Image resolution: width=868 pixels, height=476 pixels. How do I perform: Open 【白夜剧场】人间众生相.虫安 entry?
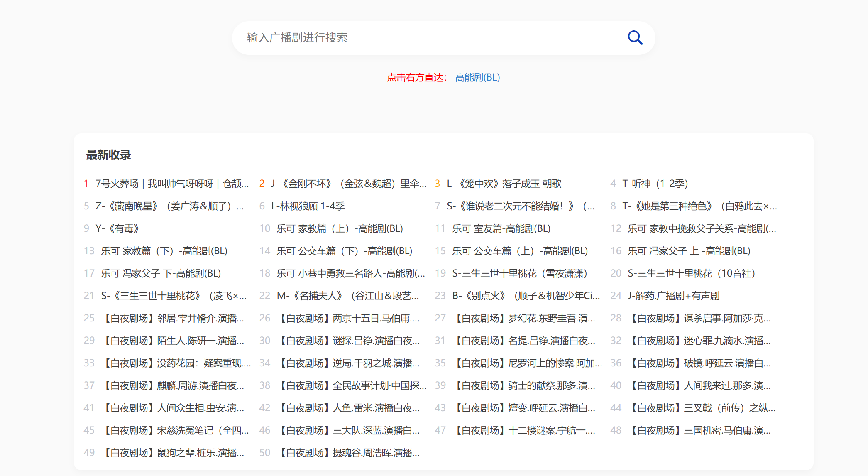click(x=172, y=408)
